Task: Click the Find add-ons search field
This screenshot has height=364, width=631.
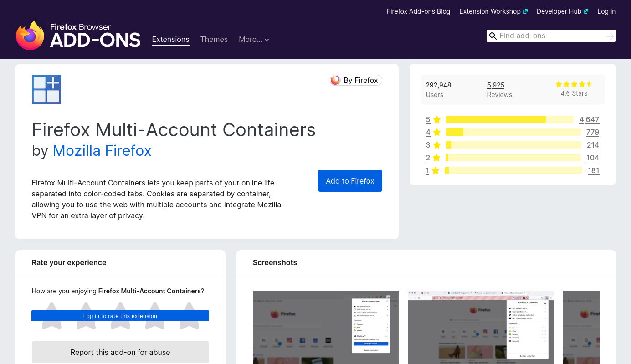Action: 551,36
